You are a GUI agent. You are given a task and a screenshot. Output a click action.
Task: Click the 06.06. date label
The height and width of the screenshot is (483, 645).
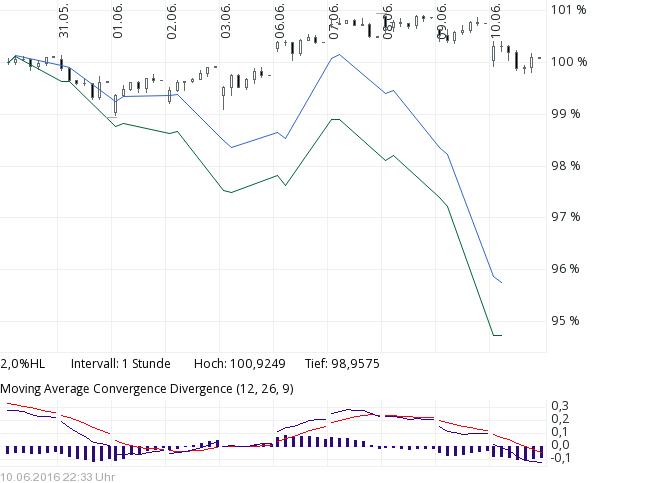point(280,20)
